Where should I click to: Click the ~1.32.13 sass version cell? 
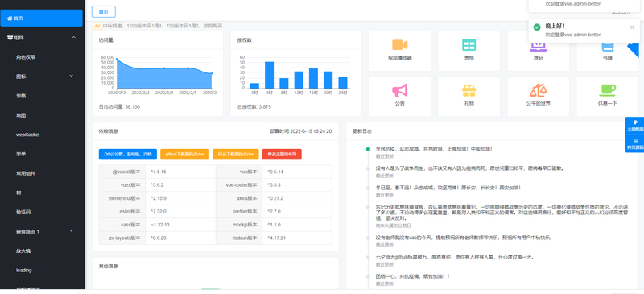click(x=180, y=225)
